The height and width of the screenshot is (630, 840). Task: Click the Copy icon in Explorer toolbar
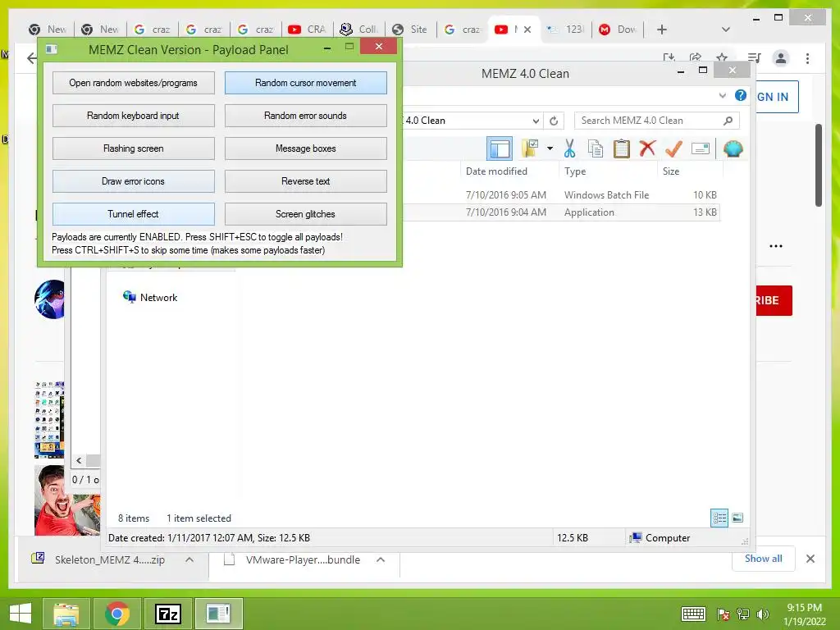(x=596, y=148)
